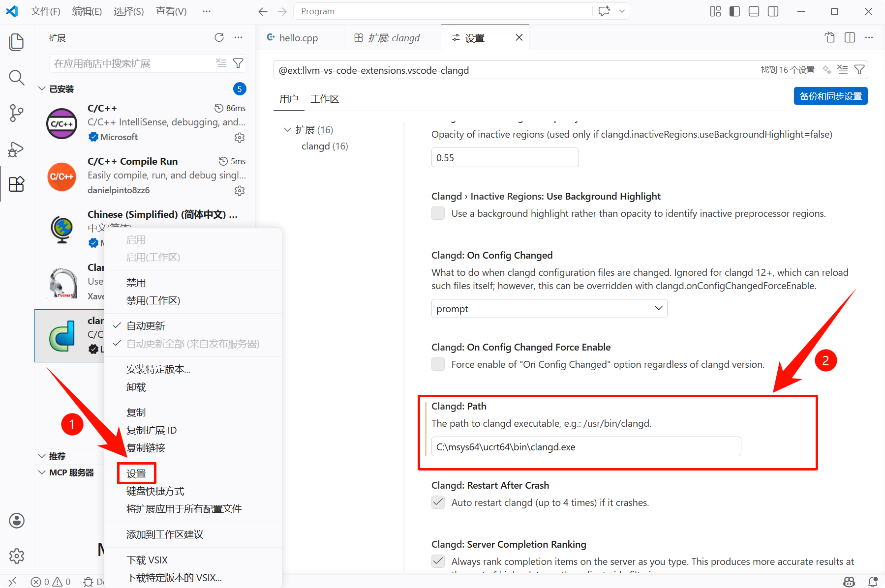Open notifications bell in status bar
Screen dimensions: 885x588
click(873, 582)
